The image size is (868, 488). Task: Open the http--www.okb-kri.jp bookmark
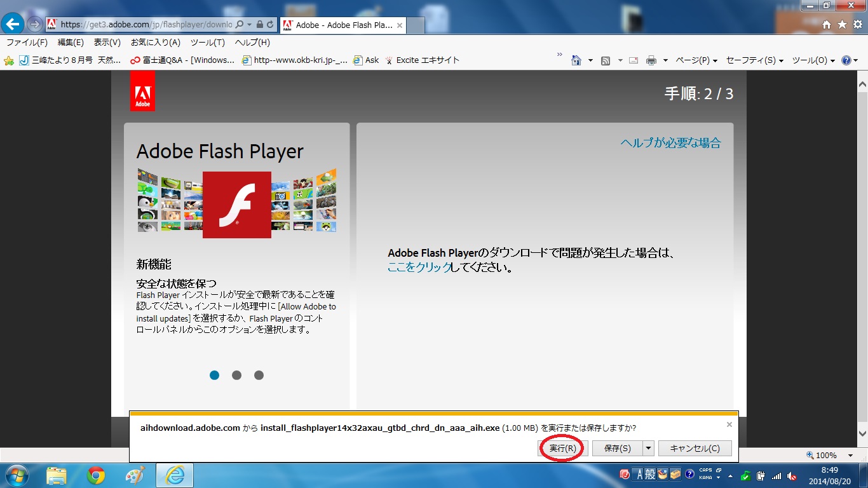point(295,60)
